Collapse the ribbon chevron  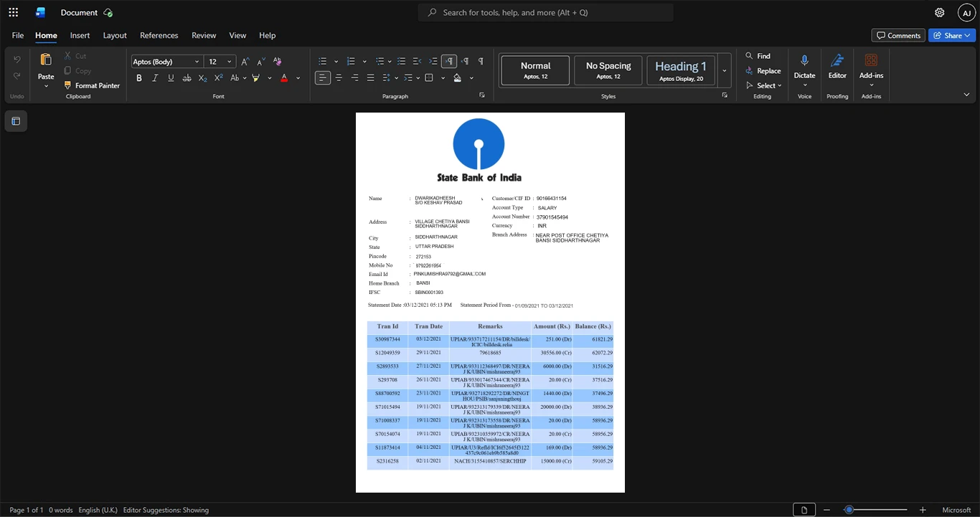(966, 94)
